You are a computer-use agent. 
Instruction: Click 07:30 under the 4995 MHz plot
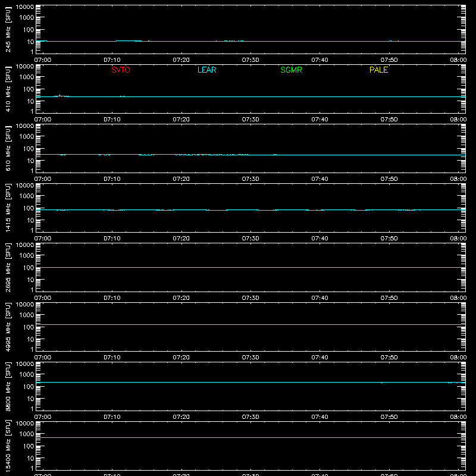click(x=250, y=358)
